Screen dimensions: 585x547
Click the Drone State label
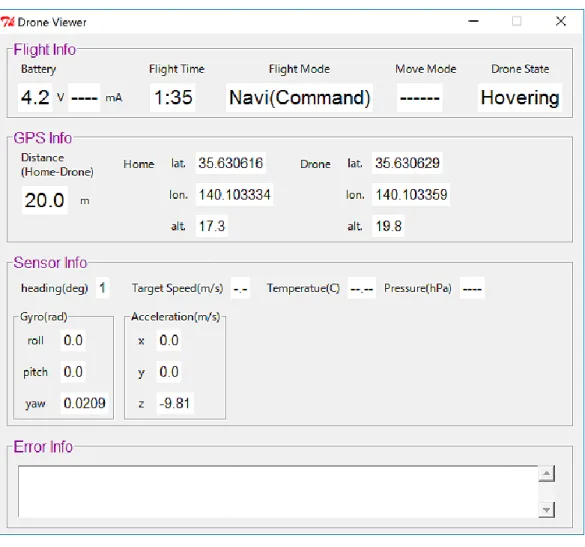(x=520, y=69)
